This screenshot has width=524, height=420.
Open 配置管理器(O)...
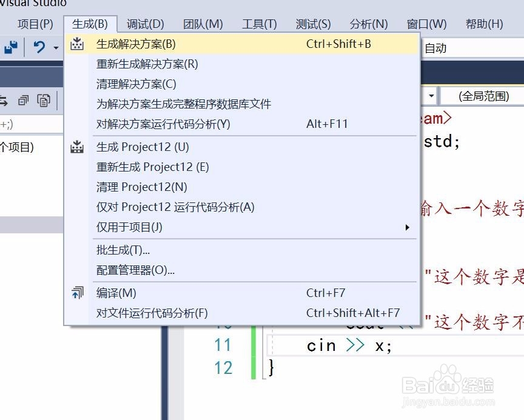242,270
